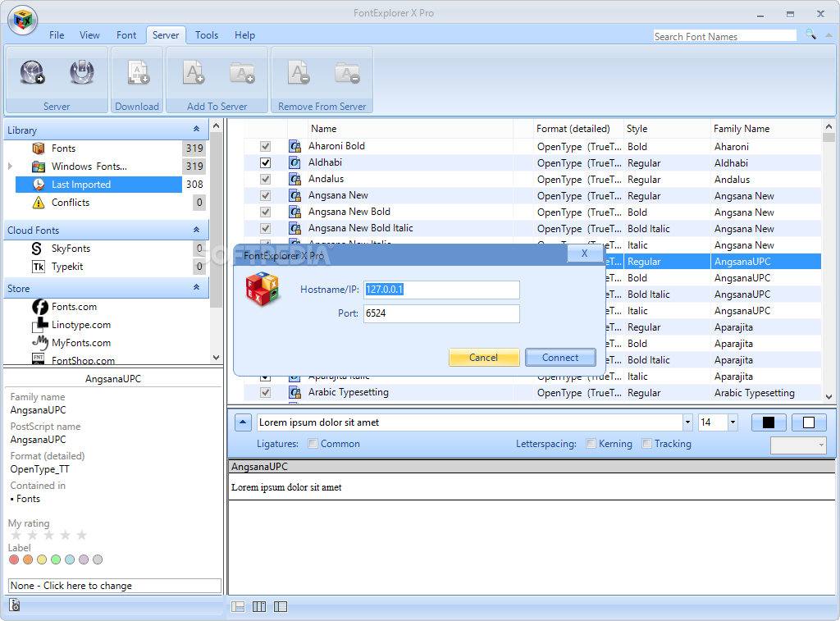The height and width of the screenshot is (621, 840).
Task: Apply the red label color
Action: [x=14, y=559]
